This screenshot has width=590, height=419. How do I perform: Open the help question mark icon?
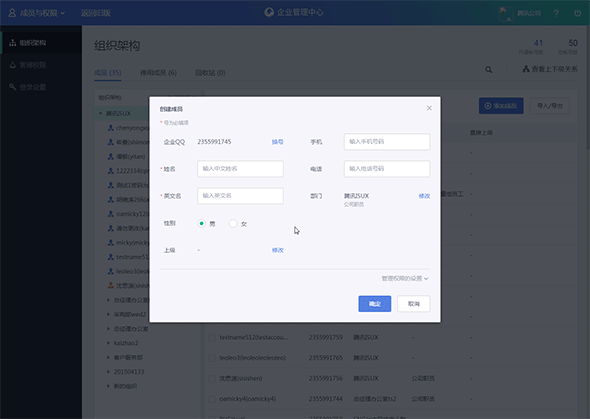[x=556, y=13]
